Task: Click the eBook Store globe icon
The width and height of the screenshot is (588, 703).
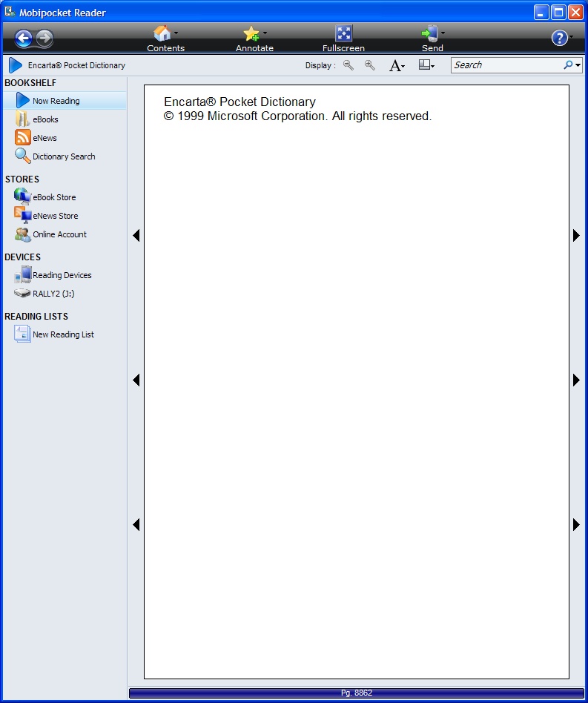Action: (x=22, y=197)
